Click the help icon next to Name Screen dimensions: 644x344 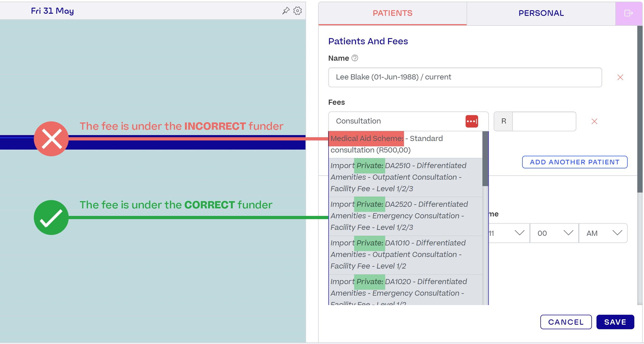[355, 58]
